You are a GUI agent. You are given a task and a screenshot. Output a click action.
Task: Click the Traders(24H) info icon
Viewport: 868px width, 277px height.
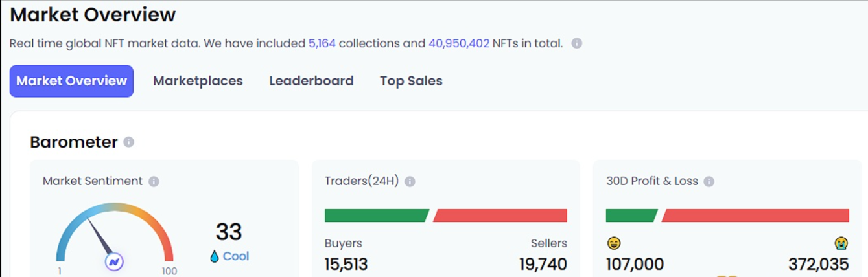point(410,181)
